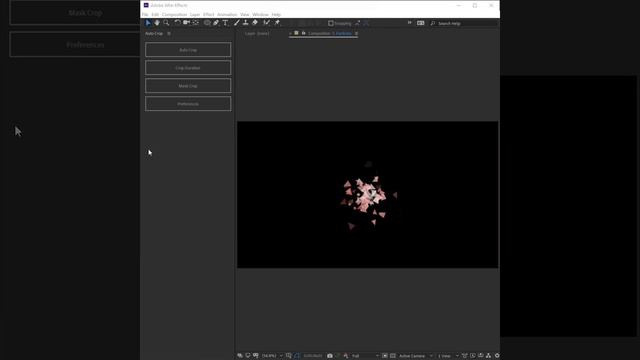Click the first icon in viewer bottom bar

point(240,356)
